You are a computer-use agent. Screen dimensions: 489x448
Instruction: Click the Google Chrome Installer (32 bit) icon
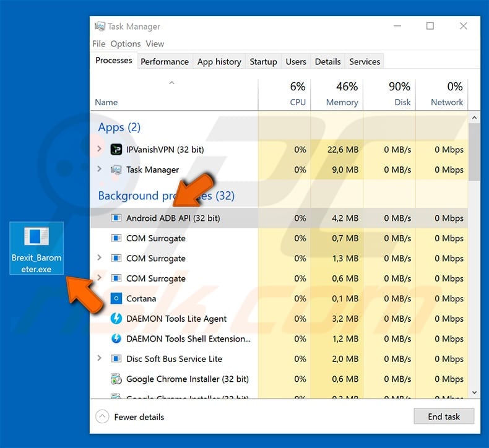click(x=116, y=379)
